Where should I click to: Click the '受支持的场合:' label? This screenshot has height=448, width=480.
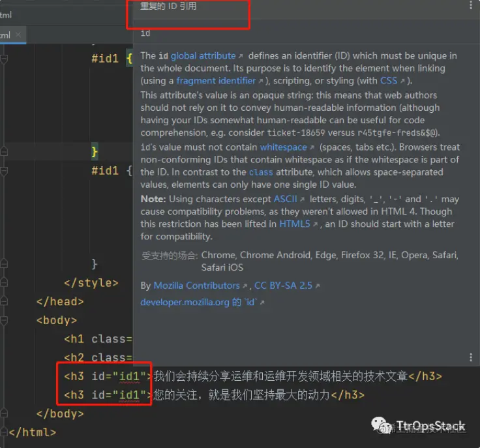point(170,255)
